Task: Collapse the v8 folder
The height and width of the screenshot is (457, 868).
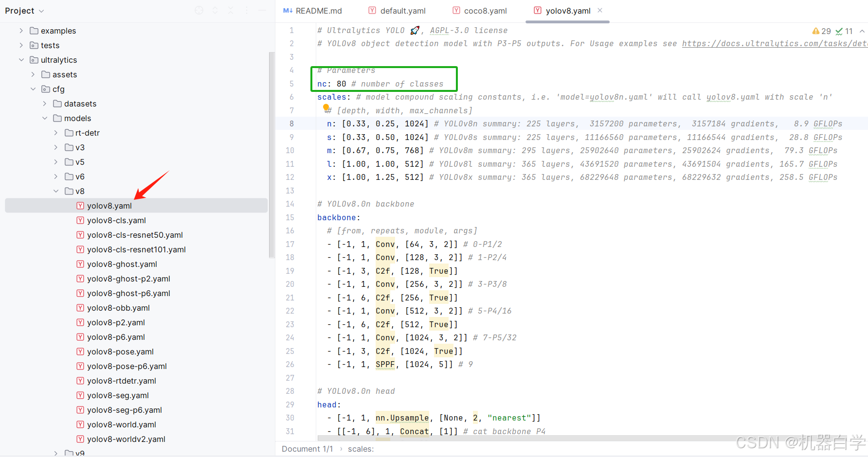Action: pyautogui.click(x=56, y=191)
